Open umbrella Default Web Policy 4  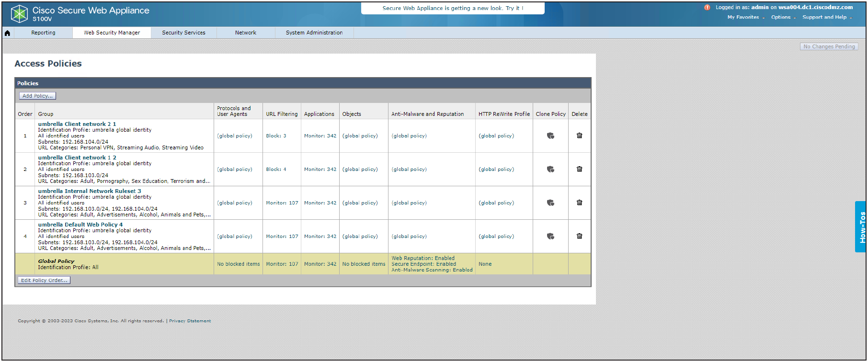pyautogui.click(x=80, y=225)
